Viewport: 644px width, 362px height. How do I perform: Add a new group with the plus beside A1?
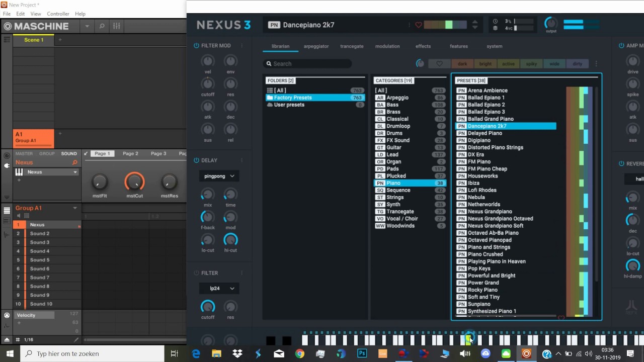pyautogui.click(x=60, y=134)
